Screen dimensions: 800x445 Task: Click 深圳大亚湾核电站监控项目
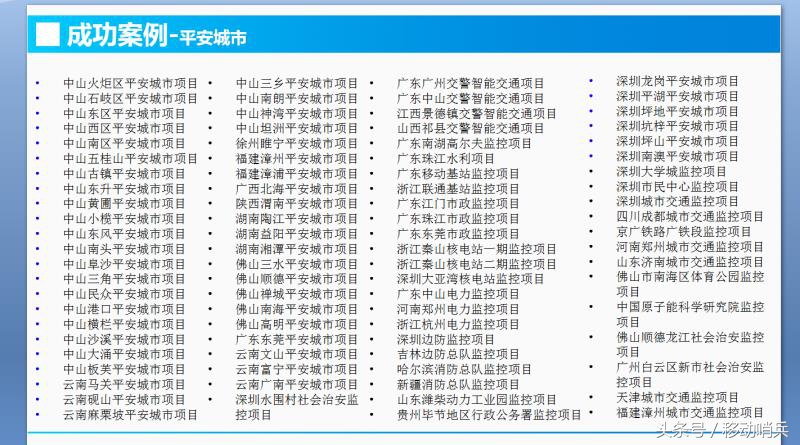coord(470,279)
